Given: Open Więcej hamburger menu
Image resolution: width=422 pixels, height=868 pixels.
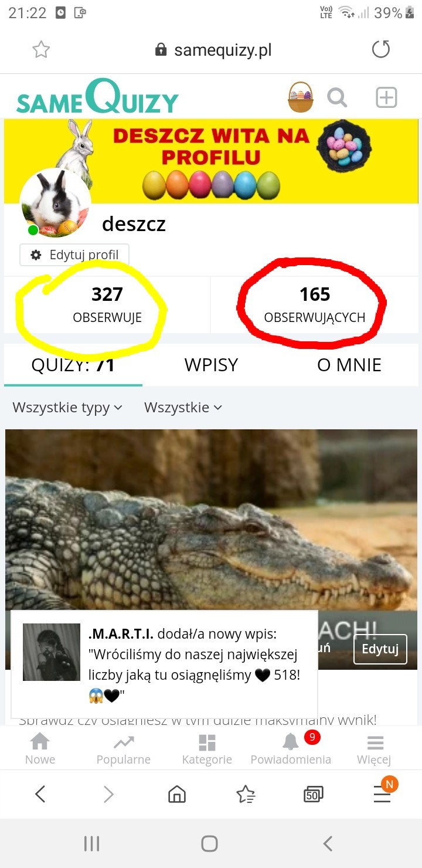Looking at the screenshot, I should [x=374, y=749].
